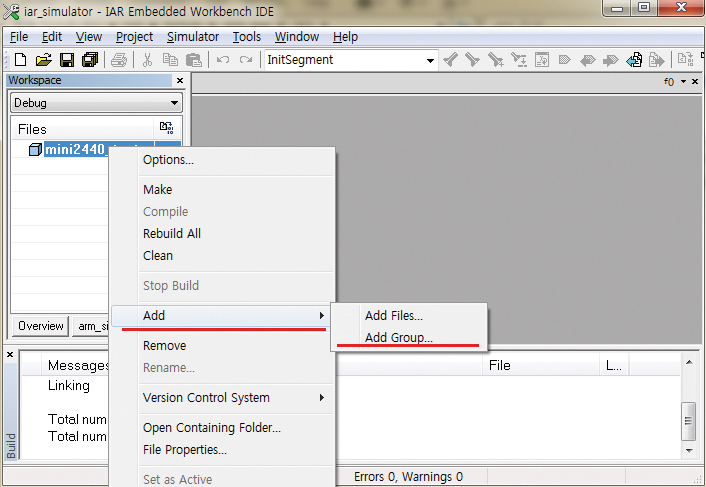706x487 pixels.
Task: Select Remove in the context menu
Action: [x=223, y=346]
